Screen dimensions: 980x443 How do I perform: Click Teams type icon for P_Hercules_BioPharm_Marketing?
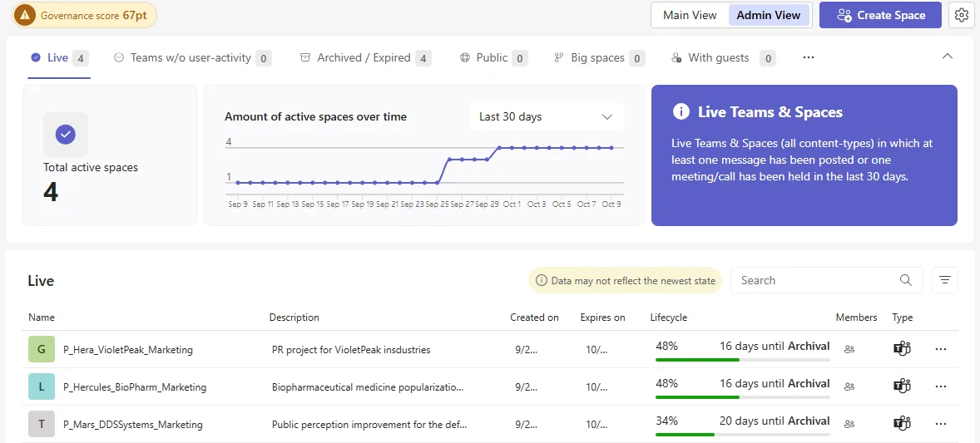902,386
